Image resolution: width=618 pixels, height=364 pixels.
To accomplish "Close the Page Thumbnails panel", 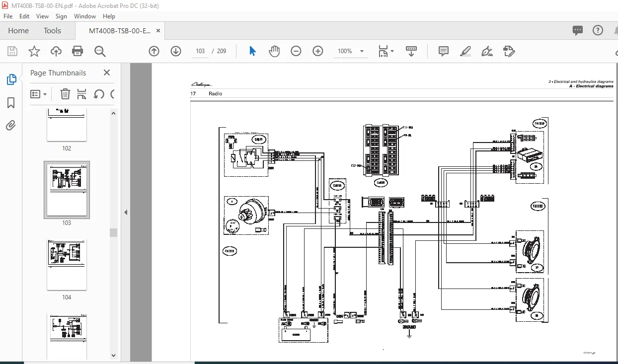I will [107, 73].
